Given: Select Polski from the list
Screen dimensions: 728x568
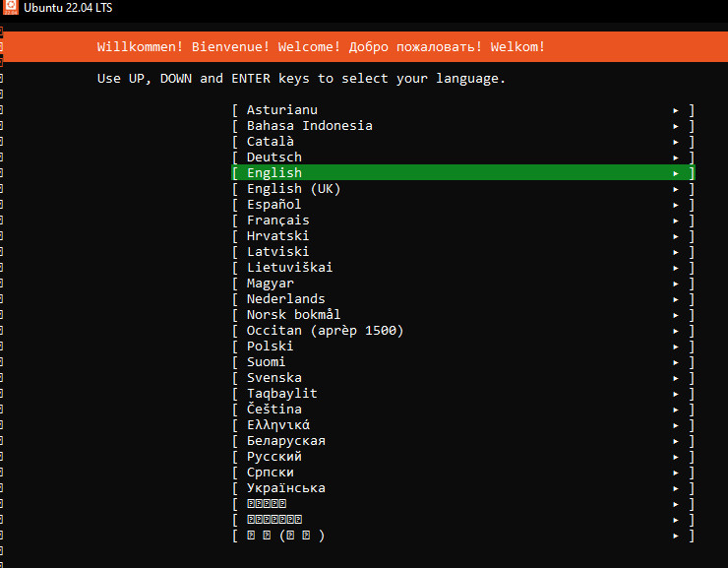Looking at the screenshot, I should (x=271, y=347).
